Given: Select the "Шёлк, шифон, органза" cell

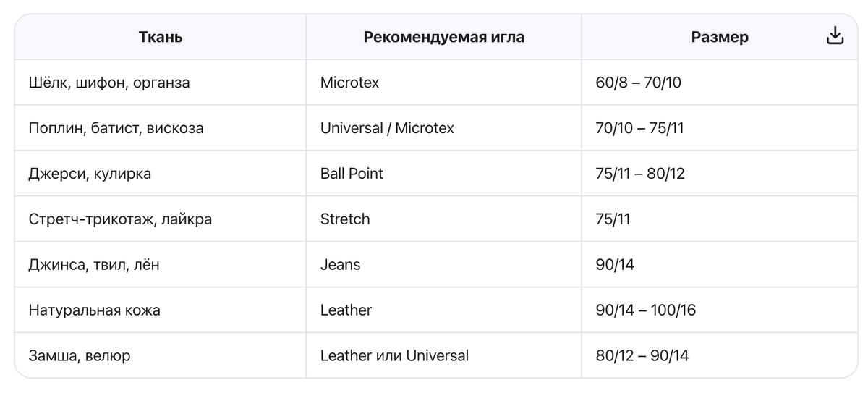Looking at the screenshot, I should click(x=109, y=83).
